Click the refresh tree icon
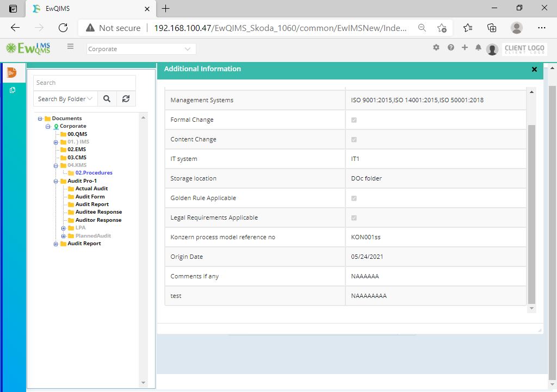The width and height of the screenshot is (557, 392). coord(126,99)
